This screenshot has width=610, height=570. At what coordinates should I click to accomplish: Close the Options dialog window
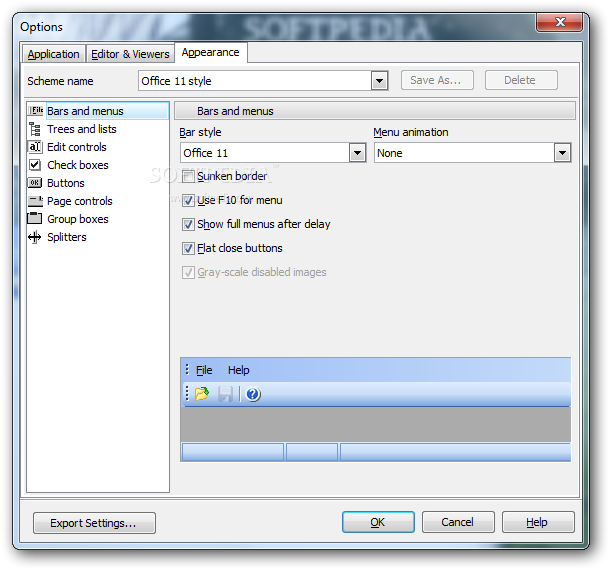[x=559, y=22]
